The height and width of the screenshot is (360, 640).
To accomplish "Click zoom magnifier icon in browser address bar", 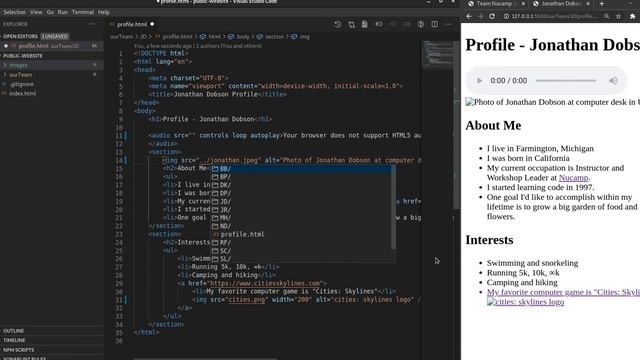I will [x=607, y=16].
